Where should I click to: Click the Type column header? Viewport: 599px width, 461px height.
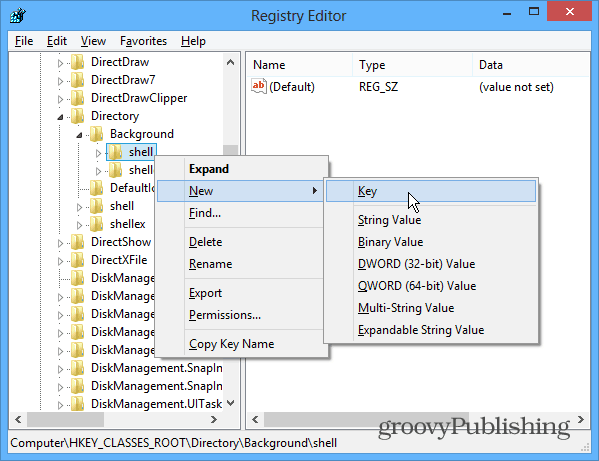pos(413,65)
